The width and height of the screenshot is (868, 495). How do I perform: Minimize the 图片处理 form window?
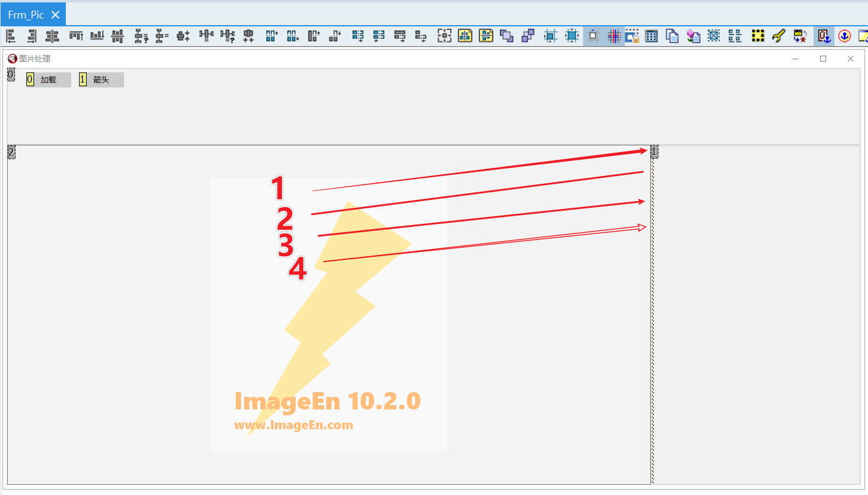click(796, 59)
